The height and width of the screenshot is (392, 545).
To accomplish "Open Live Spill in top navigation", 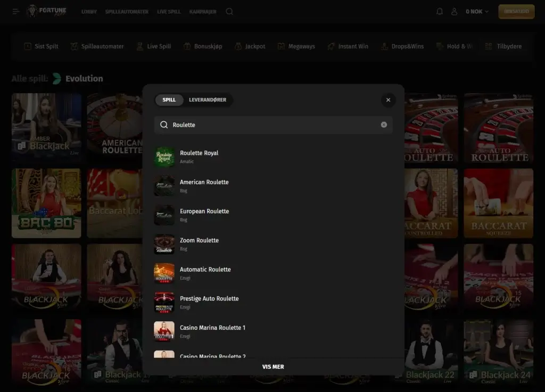I will click(169, 12).
